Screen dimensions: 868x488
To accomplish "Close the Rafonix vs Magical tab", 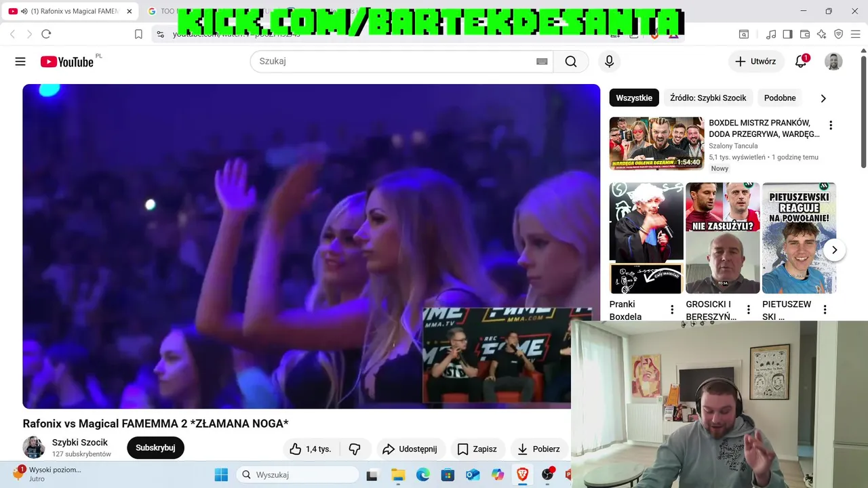I will point(129,12).
